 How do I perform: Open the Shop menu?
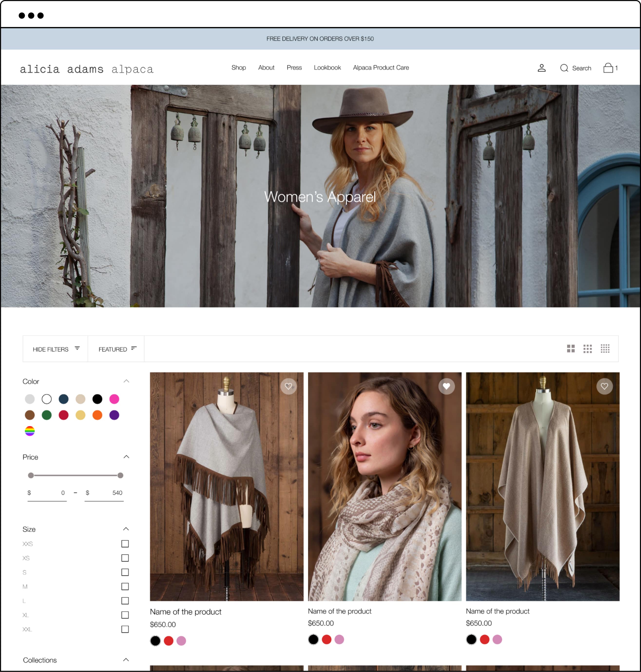[x=239, y=68]
